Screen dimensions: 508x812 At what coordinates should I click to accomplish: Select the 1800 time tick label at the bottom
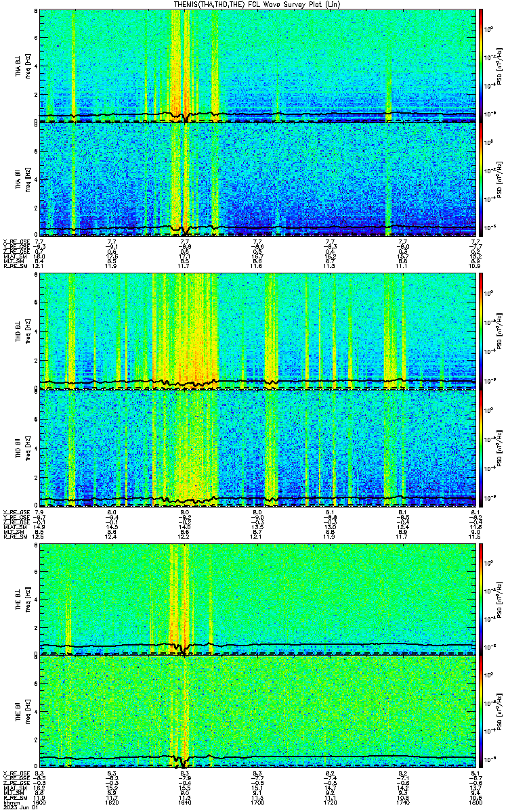[x=475, y=801]
